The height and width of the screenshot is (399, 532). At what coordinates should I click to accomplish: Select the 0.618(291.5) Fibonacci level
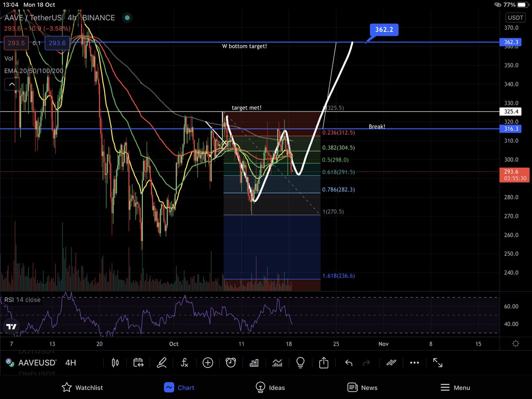pos(339,172)
